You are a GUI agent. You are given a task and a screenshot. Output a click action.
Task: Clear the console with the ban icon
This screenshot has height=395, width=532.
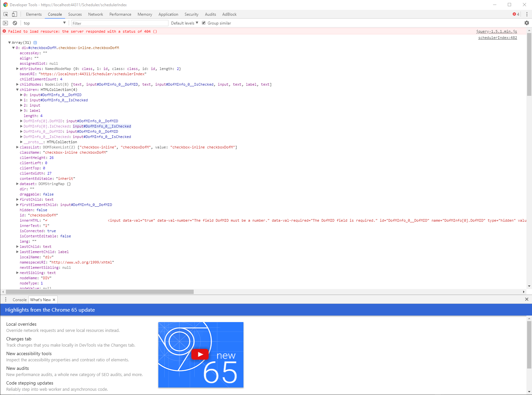pos(15,23)
